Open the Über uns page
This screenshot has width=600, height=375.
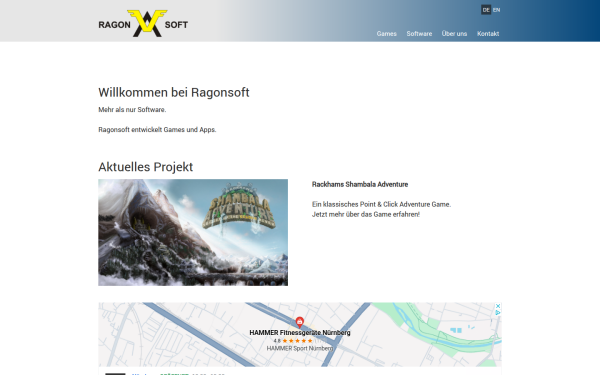(454, 34)
